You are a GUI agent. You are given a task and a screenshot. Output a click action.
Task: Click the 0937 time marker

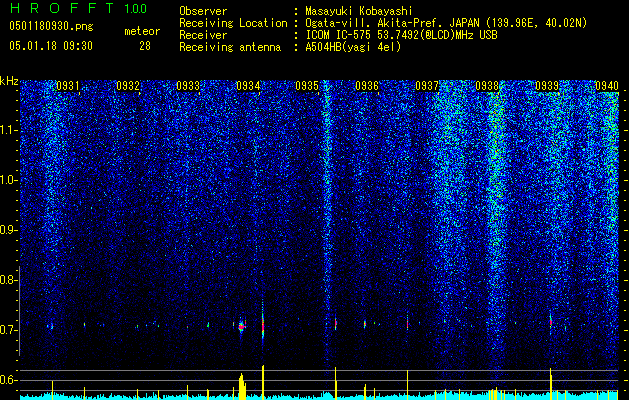[x=427, y=85]
